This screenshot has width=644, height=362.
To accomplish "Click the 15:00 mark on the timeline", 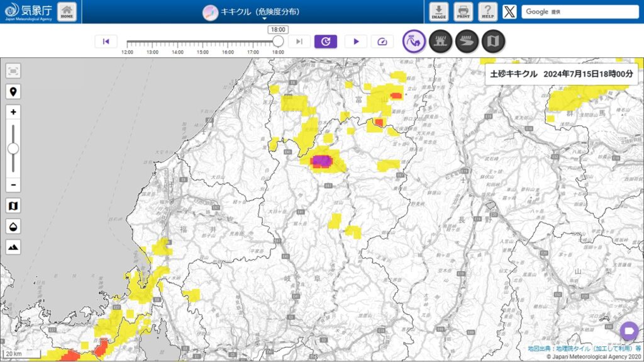I will [x=203, y=52].
